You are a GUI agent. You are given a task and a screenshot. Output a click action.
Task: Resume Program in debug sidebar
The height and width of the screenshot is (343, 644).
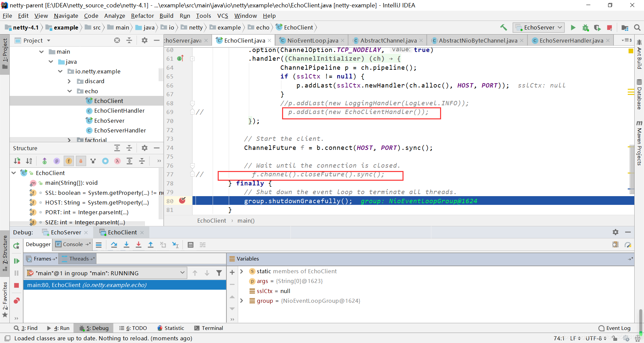click(x=16, y=261)
